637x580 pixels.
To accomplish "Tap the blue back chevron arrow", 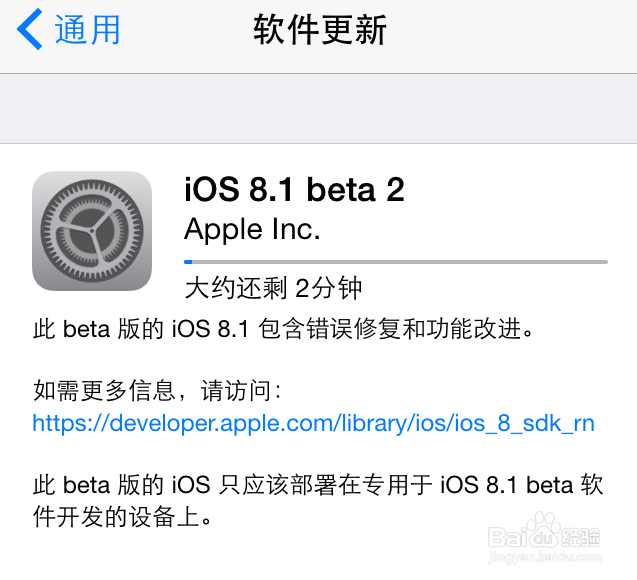I will pyautogui.click(x=29, y=29).
